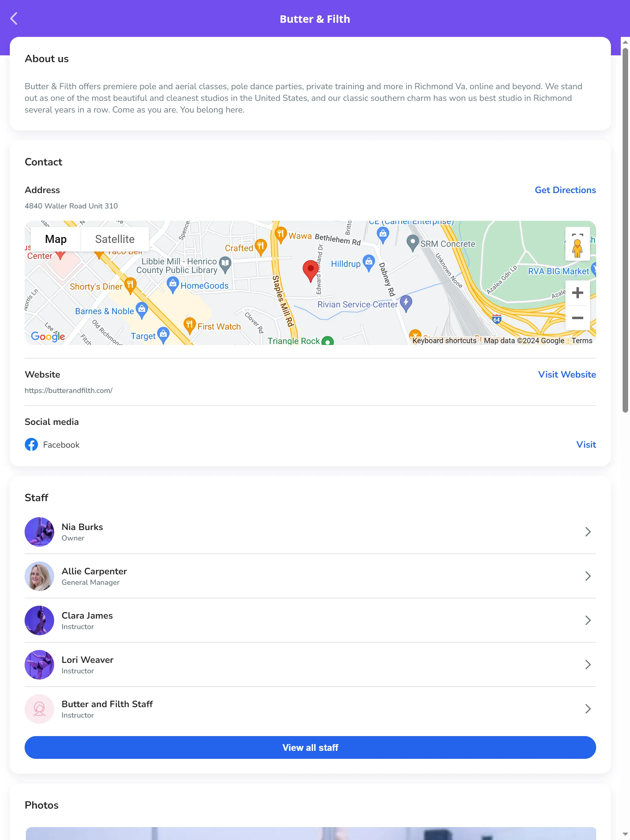Select address 4840 Waller Road Unit 310
The width and height of the screenshot is (630, 840).
coord(71,206)
